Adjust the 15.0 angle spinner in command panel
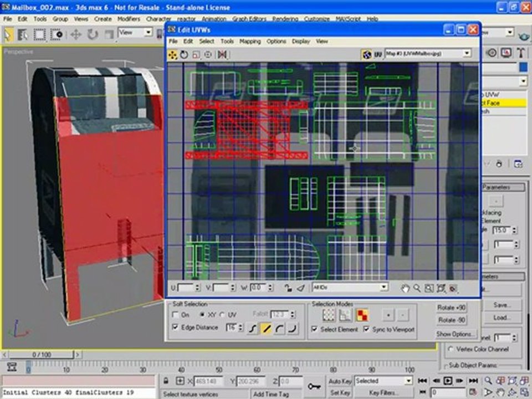 515,231
